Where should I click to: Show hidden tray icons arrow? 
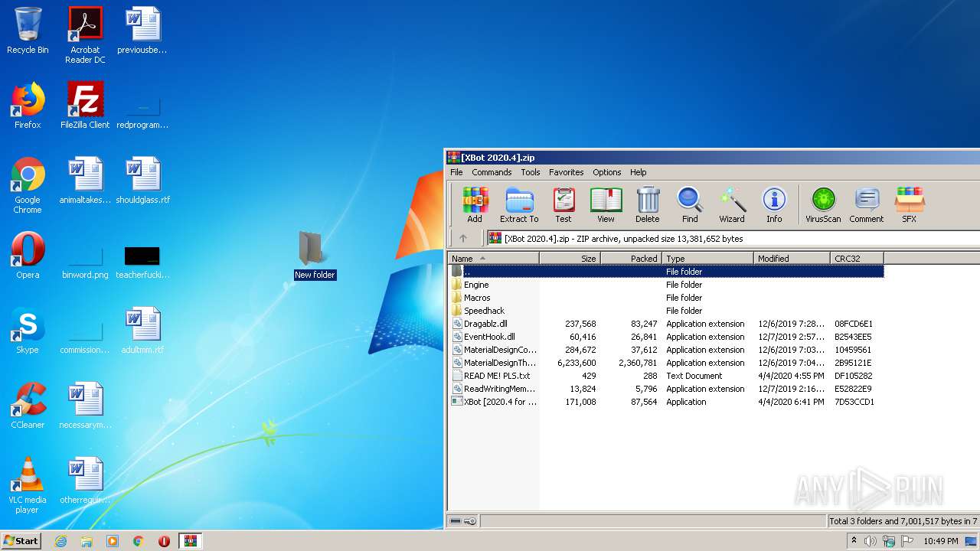[854, 541]
